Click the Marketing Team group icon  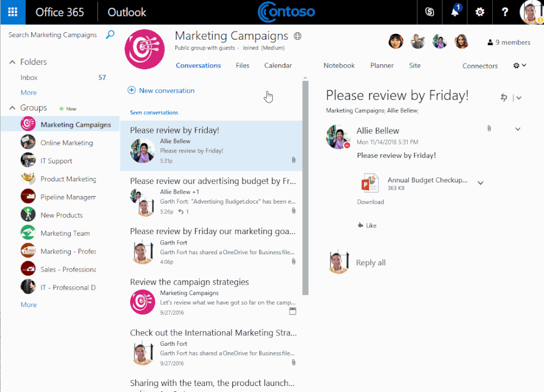point(28,232)
